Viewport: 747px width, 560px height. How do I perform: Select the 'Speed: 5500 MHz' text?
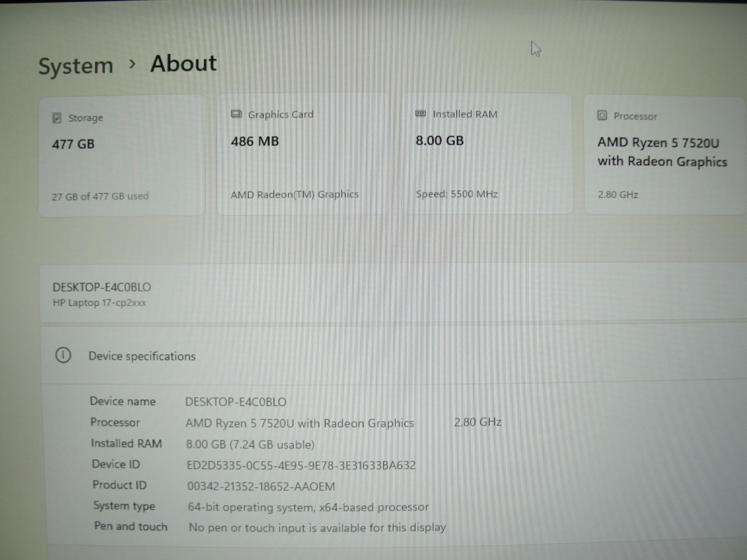457,194
